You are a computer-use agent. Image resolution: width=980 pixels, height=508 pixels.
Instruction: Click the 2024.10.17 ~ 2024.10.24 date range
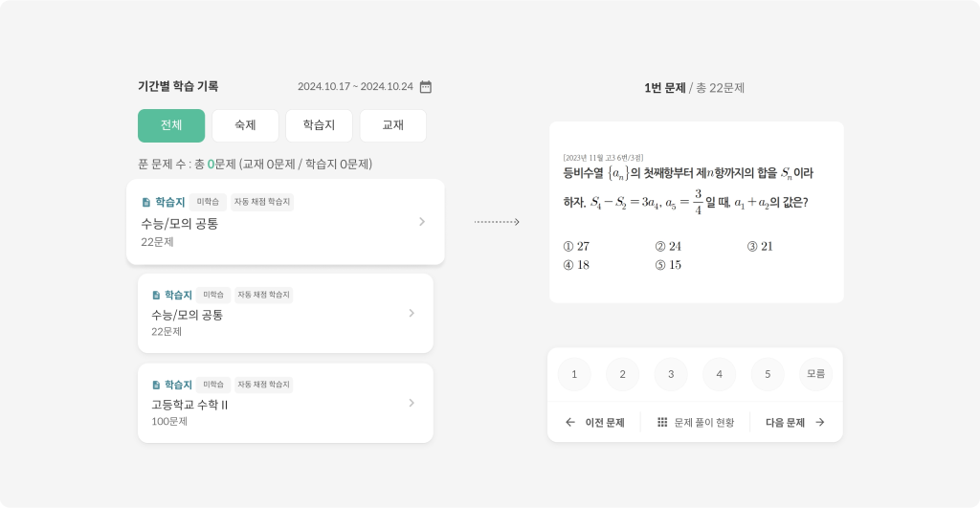[x=355, y=87]
